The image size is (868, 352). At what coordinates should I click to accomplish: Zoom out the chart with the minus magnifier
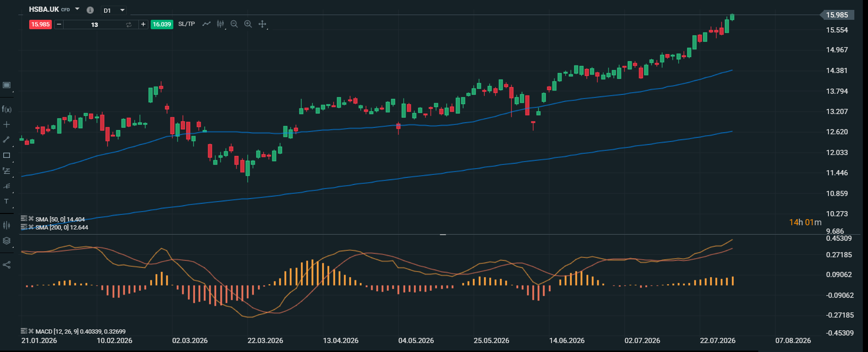(x=234, y=24)
